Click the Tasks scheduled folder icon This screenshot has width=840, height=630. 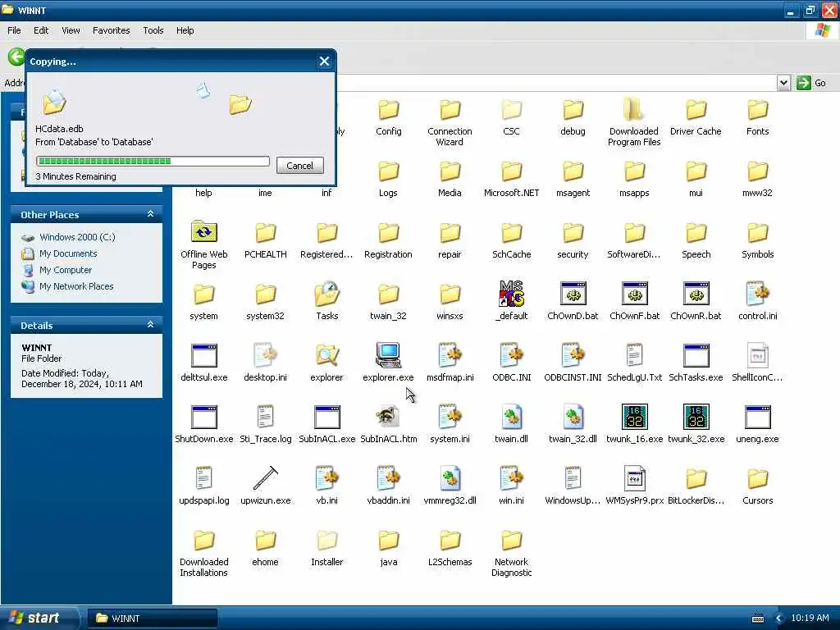[x=326, y=294]
